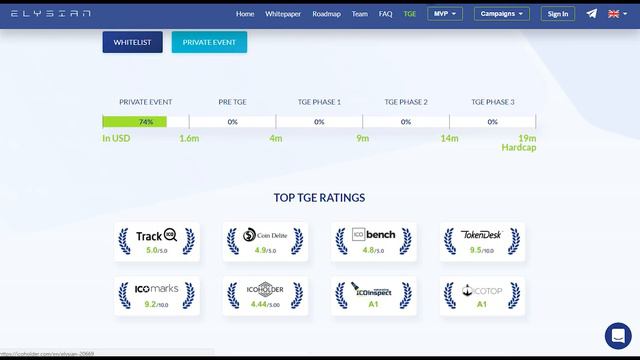Click the PRIVATE EVENT phase label above bar
This screenshot has width=640, height=360.
(146, 102)
